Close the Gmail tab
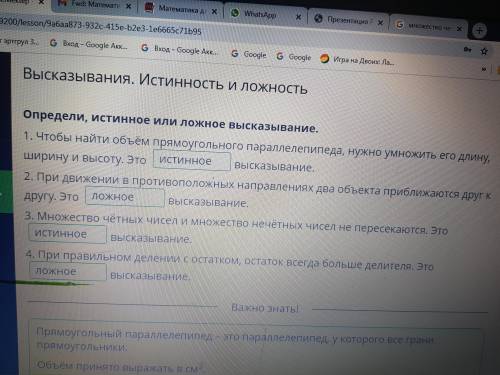 (x=128, y=6)
